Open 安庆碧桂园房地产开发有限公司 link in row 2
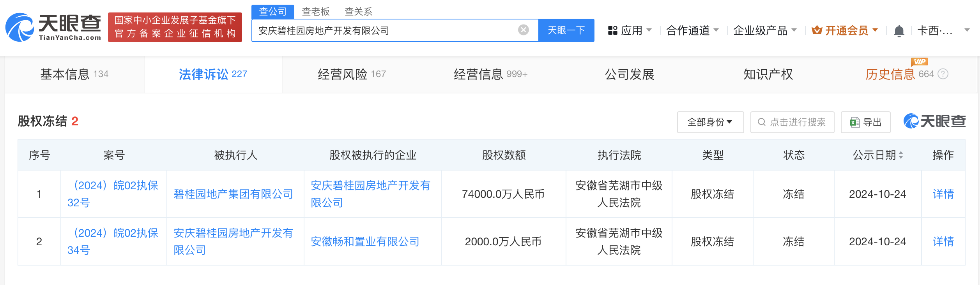This screenshot has width=980, height=285. 233,241
